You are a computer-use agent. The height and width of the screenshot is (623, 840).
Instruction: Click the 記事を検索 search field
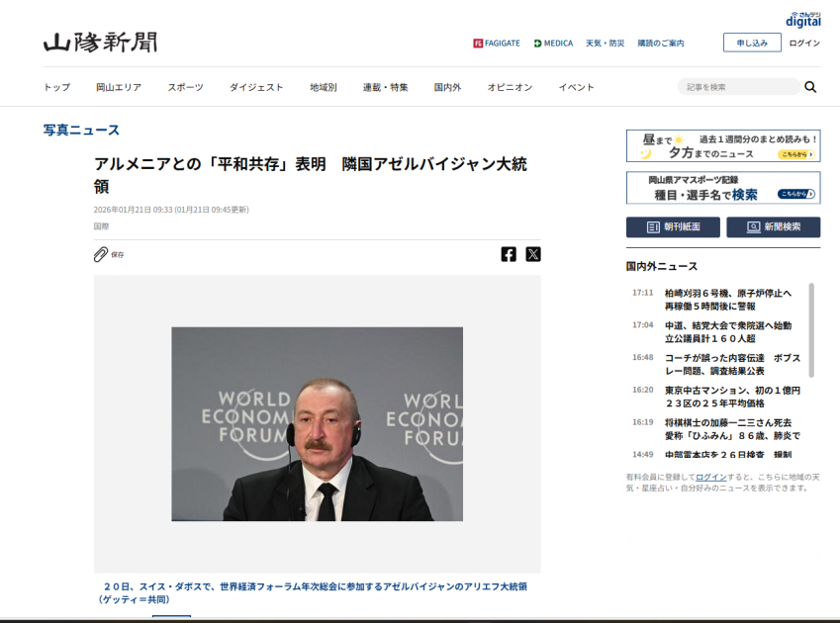pos(738,87)
